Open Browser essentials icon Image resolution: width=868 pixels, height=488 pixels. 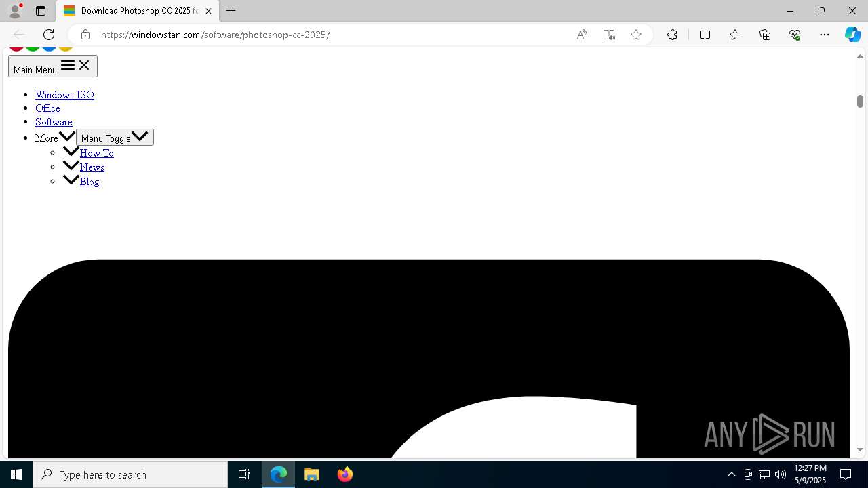[795, 35]
